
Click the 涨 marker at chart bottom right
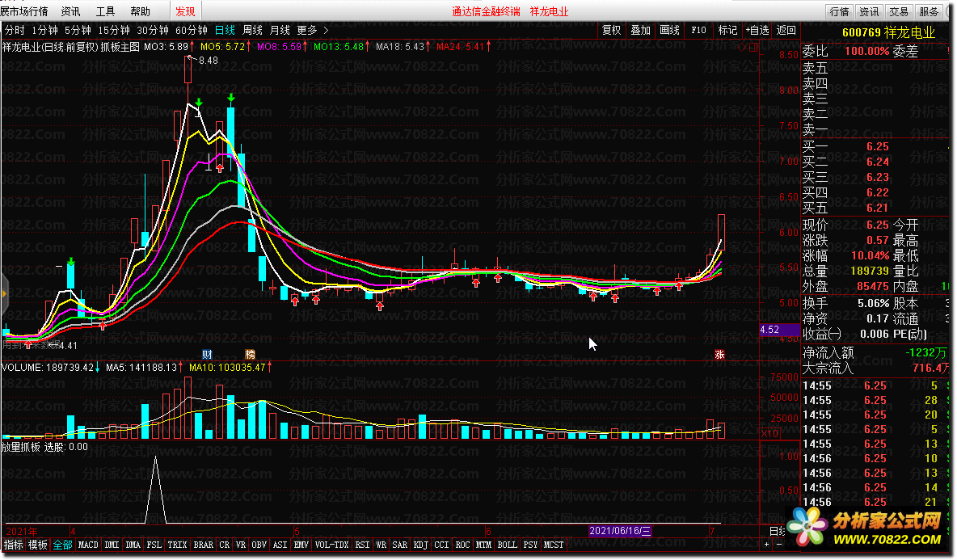[x=719, y=355]
